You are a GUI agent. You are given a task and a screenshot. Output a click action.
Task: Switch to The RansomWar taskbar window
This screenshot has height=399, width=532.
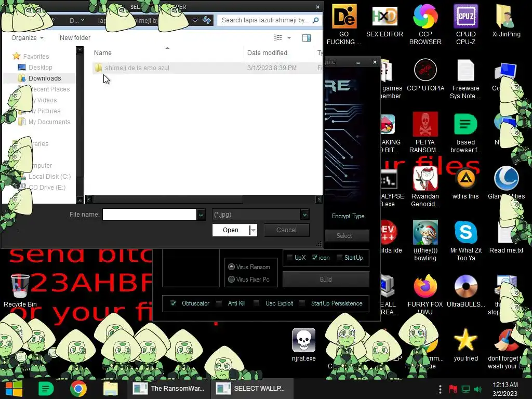pyautogui.click(x=169, y=389)
